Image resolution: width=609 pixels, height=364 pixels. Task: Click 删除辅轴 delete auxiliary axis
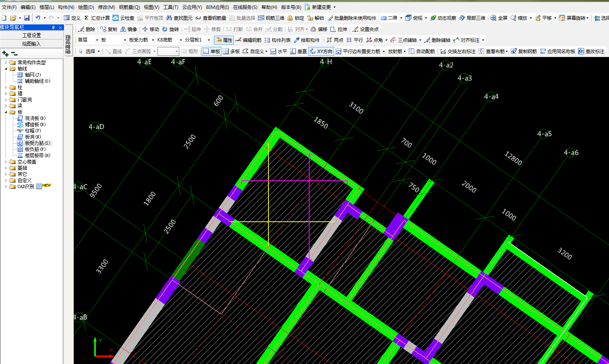[437, 40]
